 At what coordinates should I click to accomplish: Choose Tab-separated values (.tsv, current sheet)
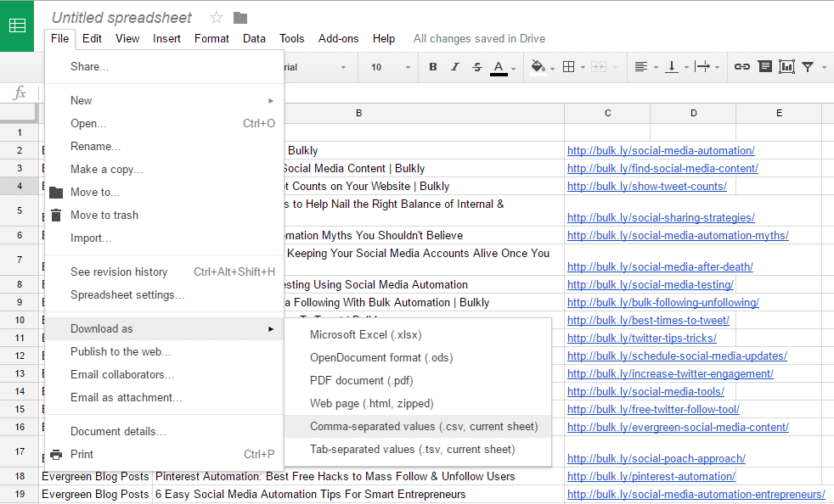pos(418,449)
